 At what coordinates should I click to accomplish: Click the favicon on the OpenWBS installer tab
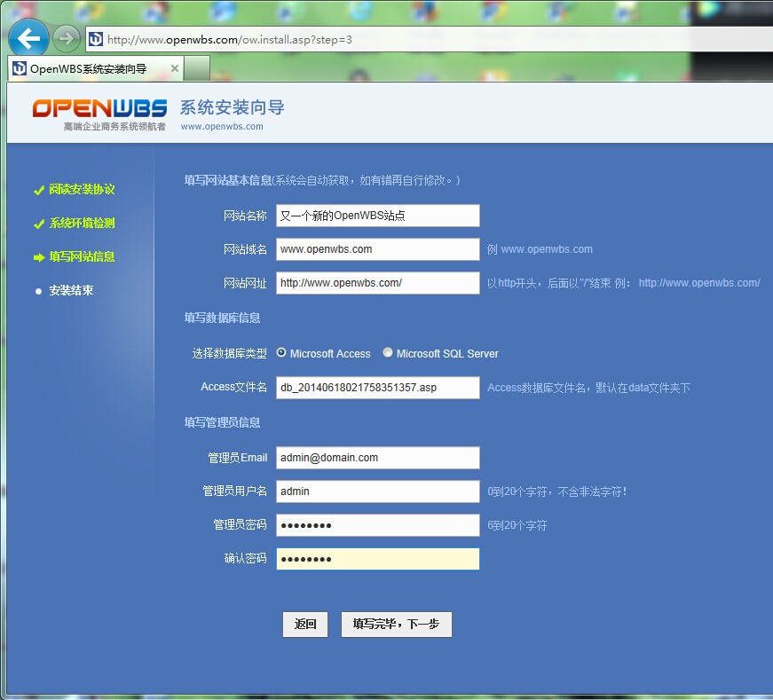pyautogui.click(x=20, y=67)
